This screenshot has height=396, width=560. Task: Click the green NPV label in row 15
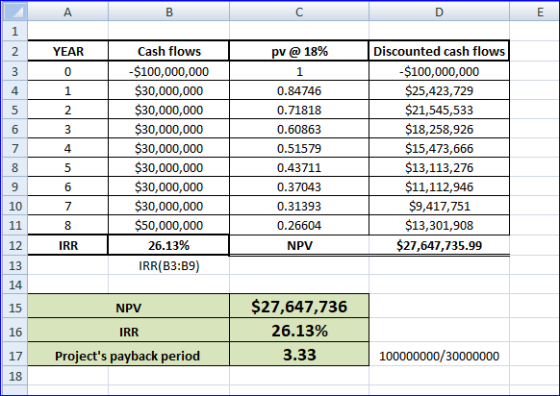tap(129, 307)
